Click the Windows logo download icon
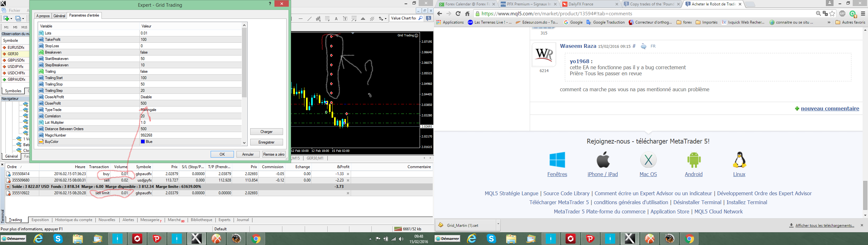The image size is (868, 245). (x=557, y=160)
